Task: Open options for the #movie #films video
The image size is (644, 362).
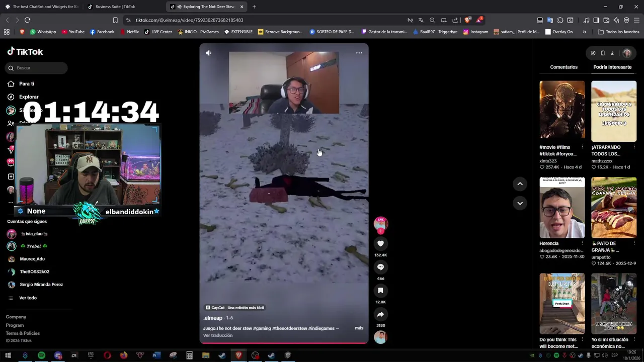Action: tap(582, 147)
